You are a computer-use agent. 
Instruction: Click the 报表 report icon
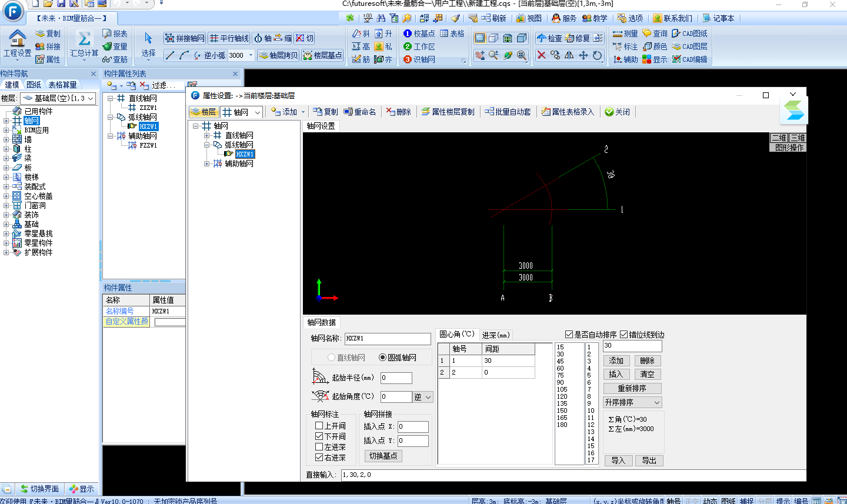115,34
